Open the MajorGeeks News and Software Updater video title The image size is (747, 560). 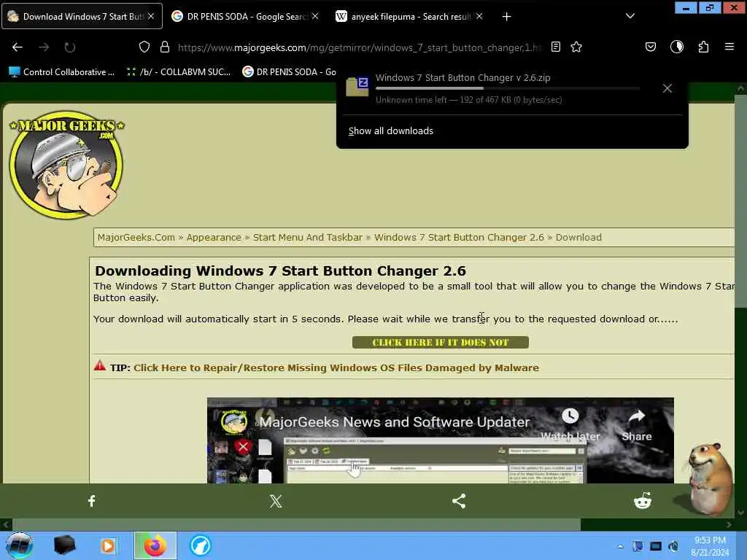tap(395, 422)
